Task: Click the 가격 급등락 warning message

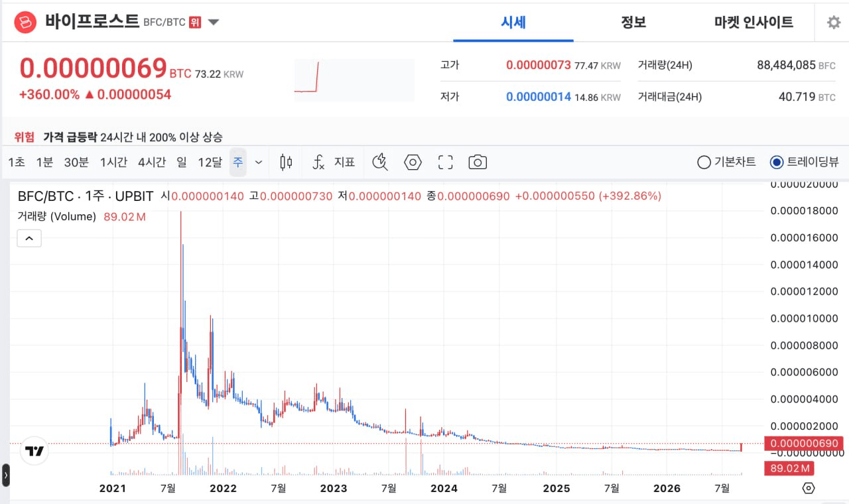Action: (133, 137)
